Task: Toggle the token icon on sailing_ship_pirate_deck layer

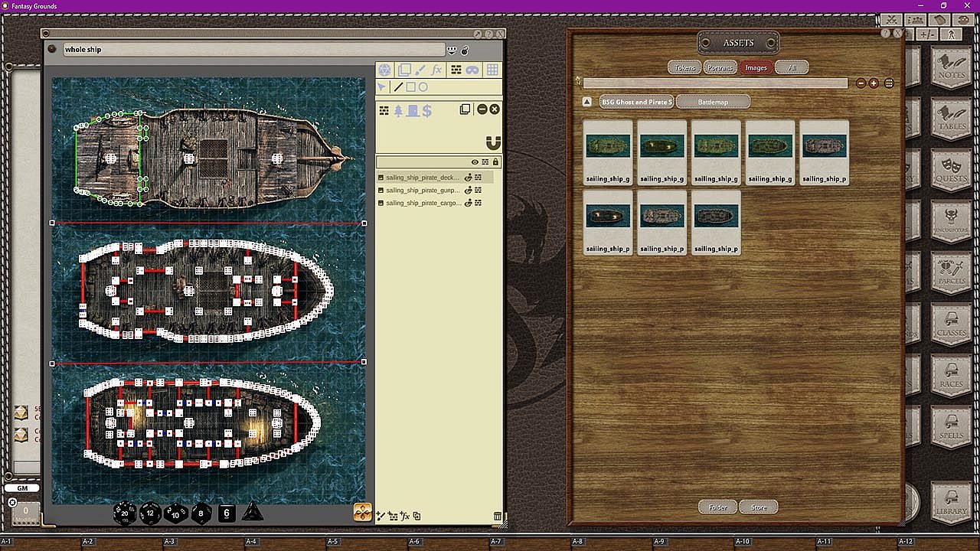Action: pos(469,178)
